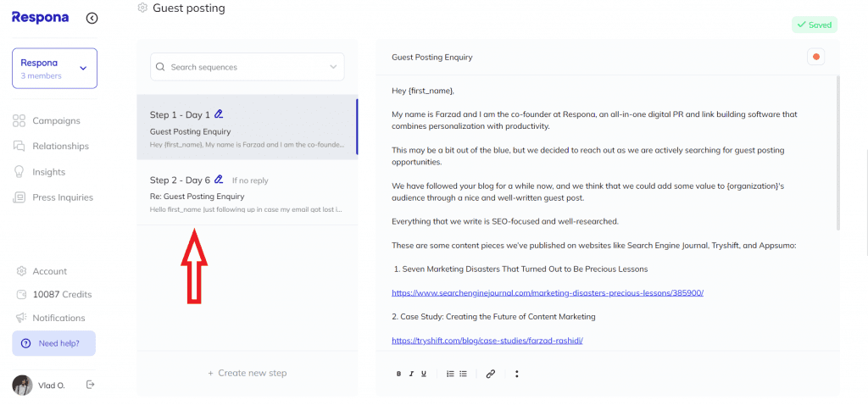Click the Insights lightbulb icon

pyautogui.click(x=19, y=172)
